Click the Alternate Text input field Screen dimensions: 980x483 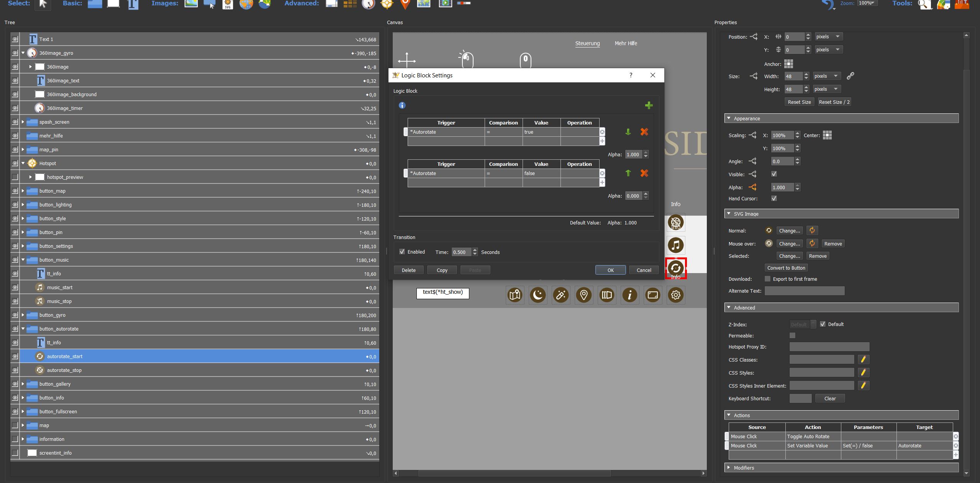pyautogui.click(x=805, y=291)
